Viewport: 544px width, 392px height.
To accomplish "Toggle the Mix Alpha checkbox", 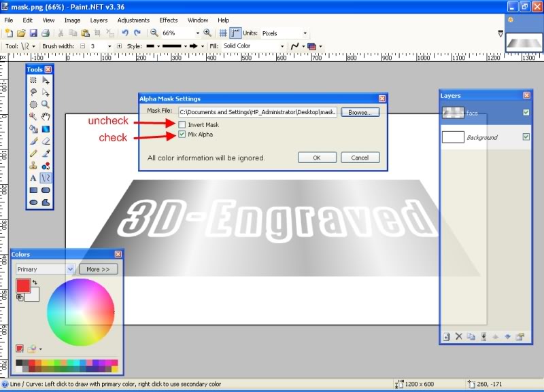I will click(x=182, y=135).
